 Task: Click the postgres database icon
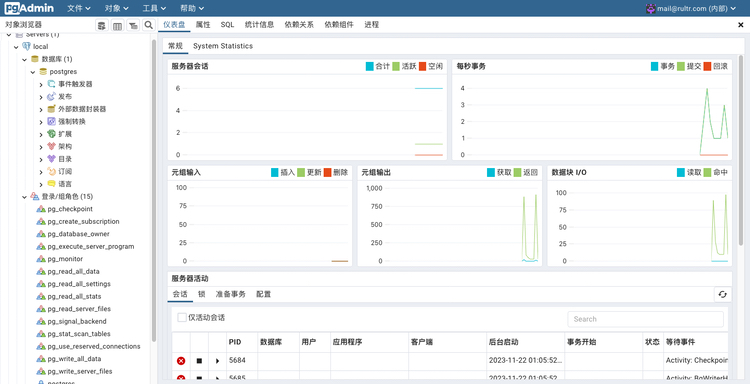pos(43,72)
